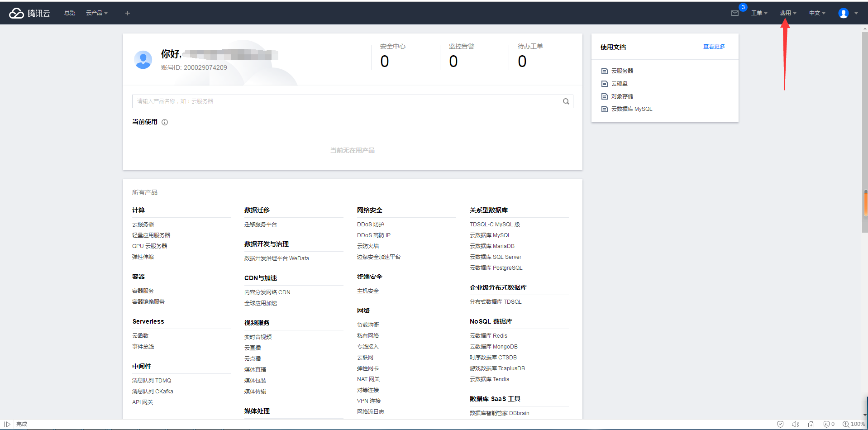Open 云函数 under Serverless
Image resolution: width=868 pixels, height=430 pixels.
140,336
